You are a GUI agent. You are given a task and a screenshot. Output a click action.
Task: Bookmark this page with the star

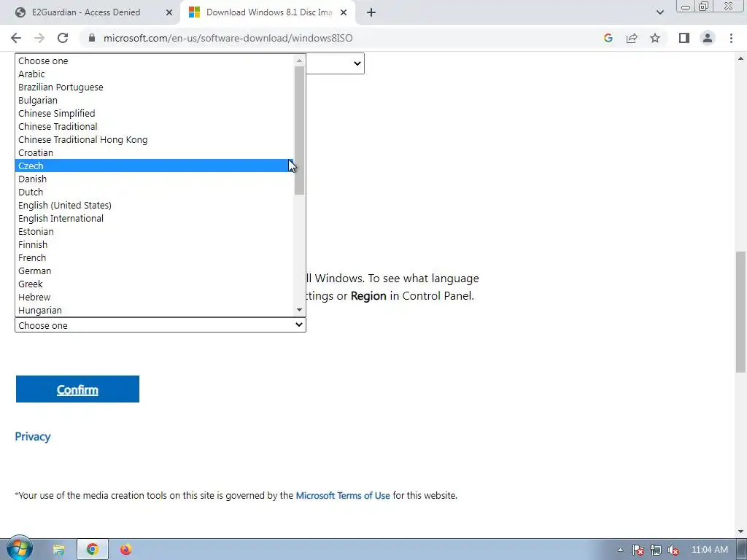pos(655,38)
